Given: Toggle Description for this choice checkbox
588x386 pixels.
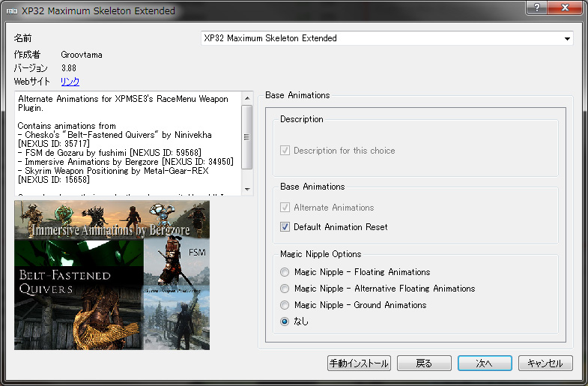Looking at the screenshot, I should point(285,151).
